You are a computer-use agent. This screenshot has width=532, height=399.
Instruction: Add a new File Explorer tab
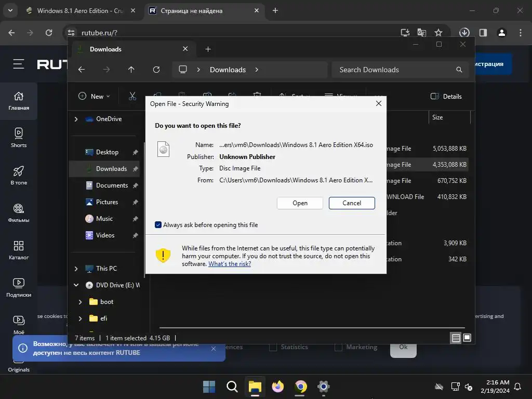(208, 49)
